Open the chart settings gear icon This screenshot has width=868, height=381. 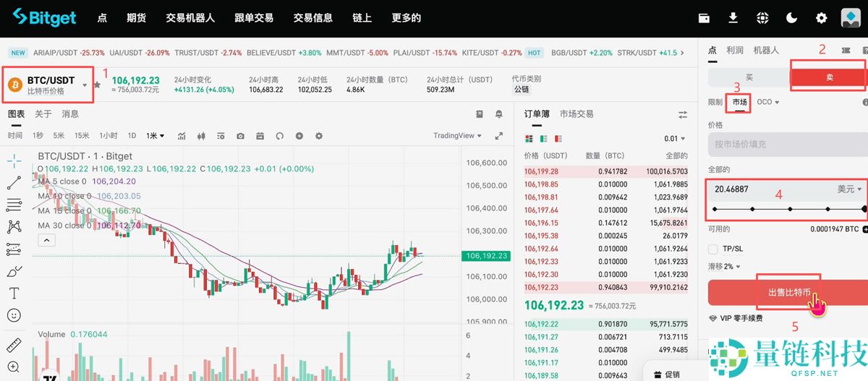click(318, 136)
